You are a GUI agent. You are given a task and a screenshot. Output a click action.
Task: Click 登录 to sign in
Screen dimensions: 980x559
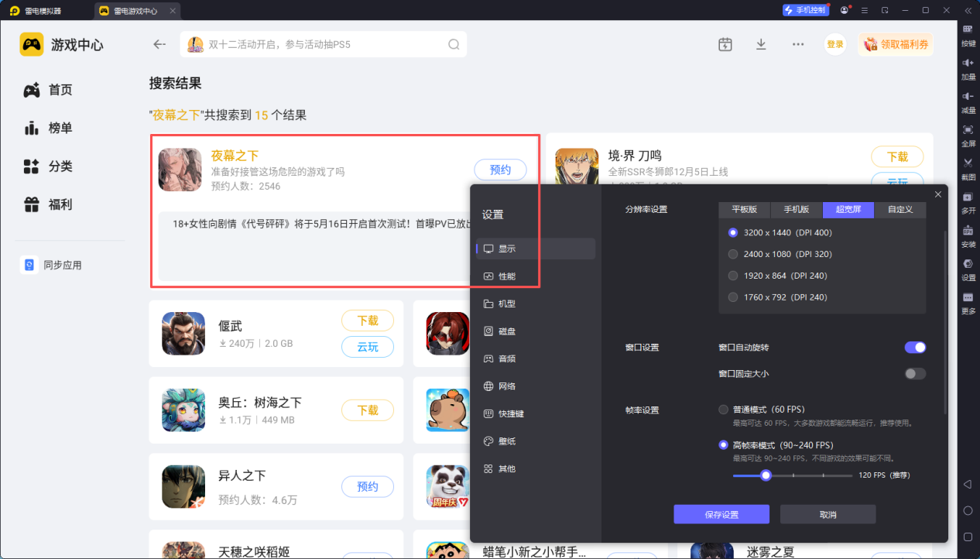coord(834,44)
